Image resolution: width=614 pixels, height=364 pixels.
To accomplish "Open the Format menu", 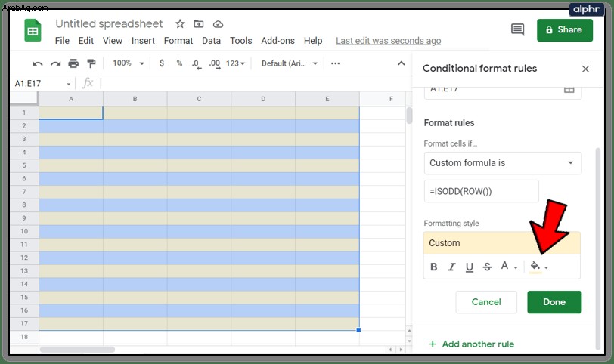I will point(178,41).
